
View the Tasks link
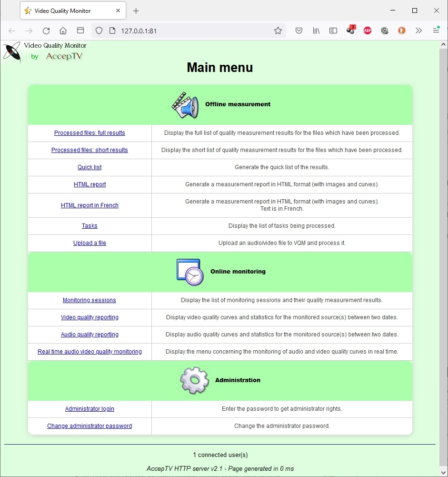[x=90, y=226]
